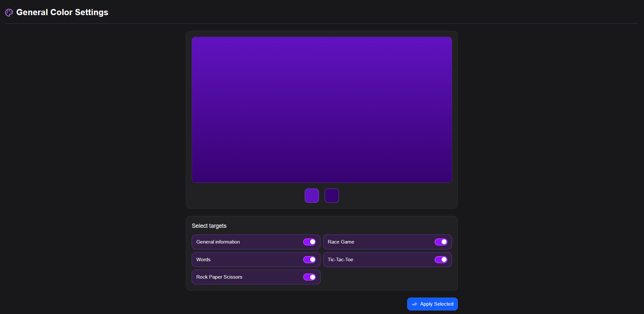Click the palette icon beside the page title

[9, 13]
